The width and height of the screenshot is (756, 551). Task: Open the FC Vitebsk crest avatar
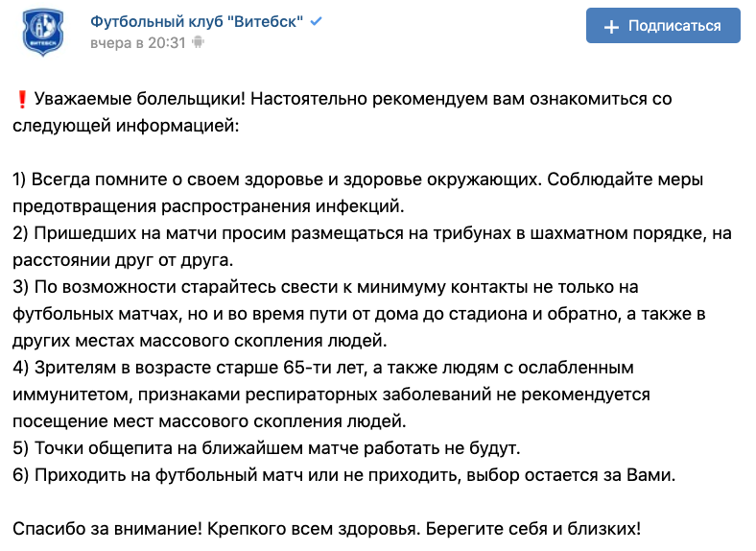43,33
